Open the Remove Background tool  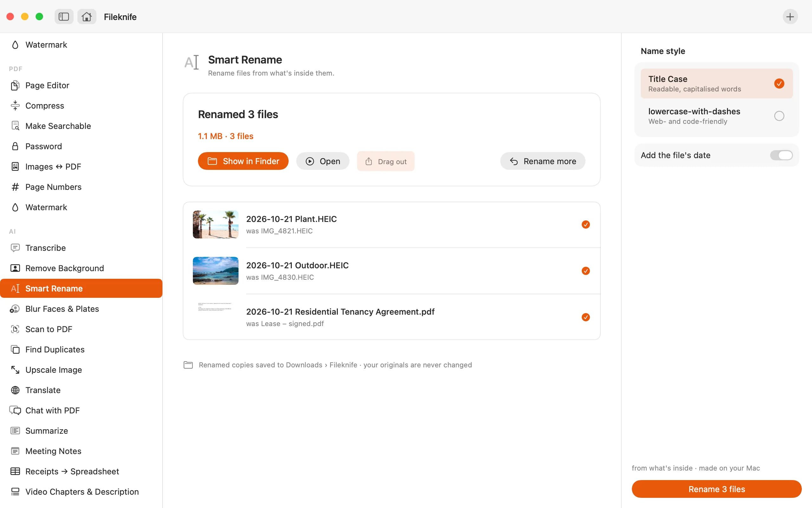click(x=81, y=268)
